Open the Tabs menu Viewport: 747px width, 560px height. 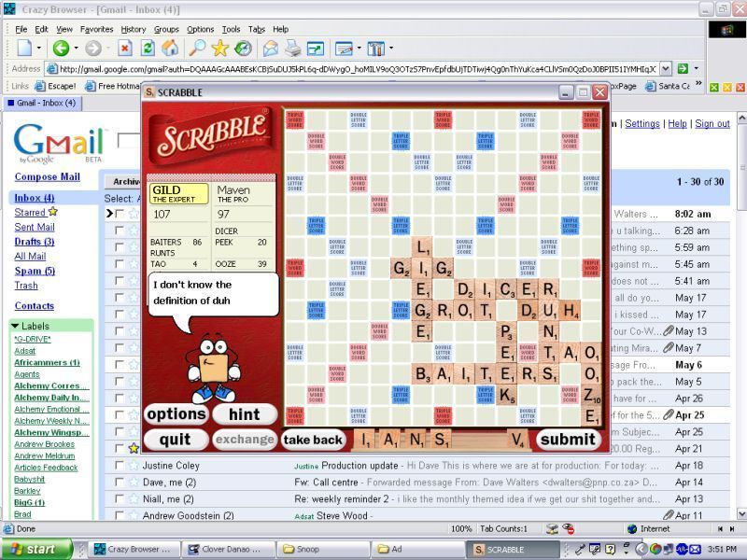256,29
